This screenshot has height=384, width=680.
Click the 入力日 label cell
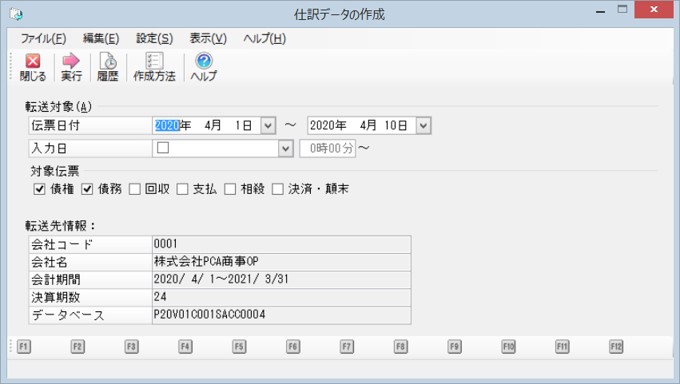(90, 148)
